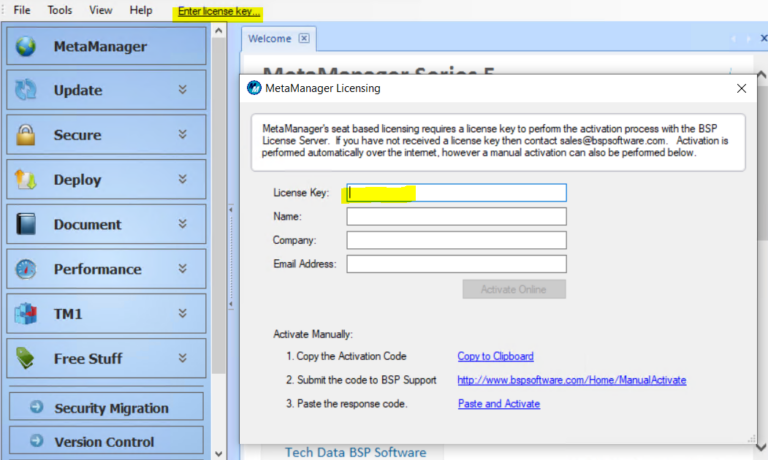Click the Deploy icon in sidebar
This screenshot has width=768, height=460.
pos(25,179)
